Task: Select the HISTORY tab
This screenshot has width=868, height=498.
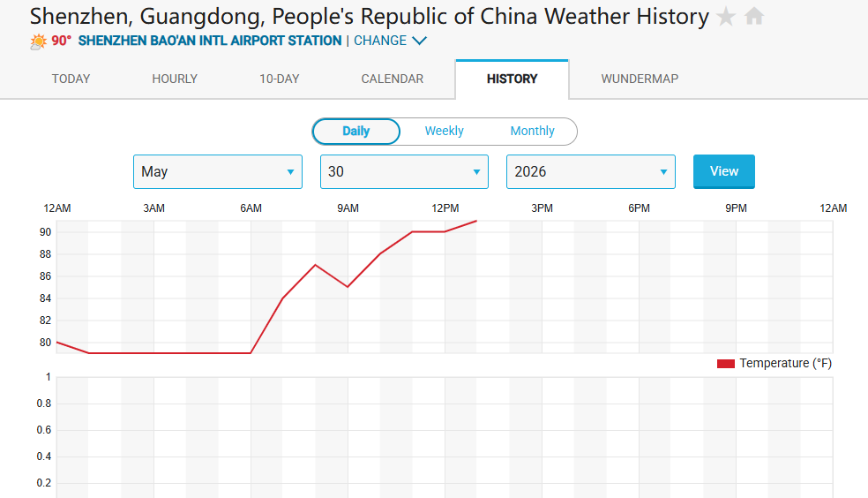Action: (512, 79)
